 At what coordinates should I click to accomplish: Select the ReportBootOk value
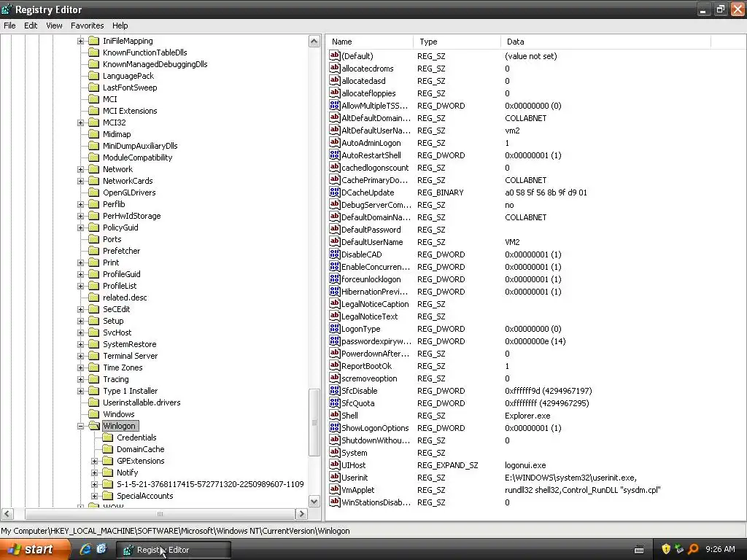tap(366, 366)
